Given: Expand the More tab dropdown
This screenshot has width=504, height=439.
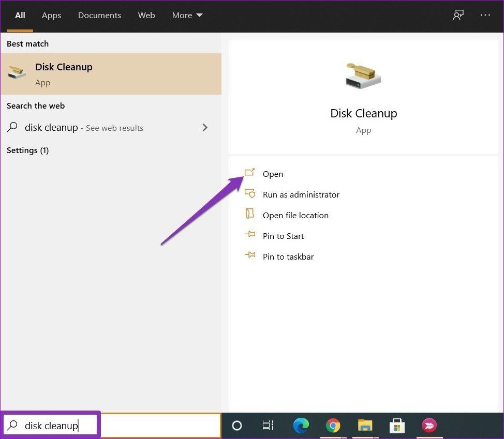Looking at the screenshot, I should coord(187,15).
